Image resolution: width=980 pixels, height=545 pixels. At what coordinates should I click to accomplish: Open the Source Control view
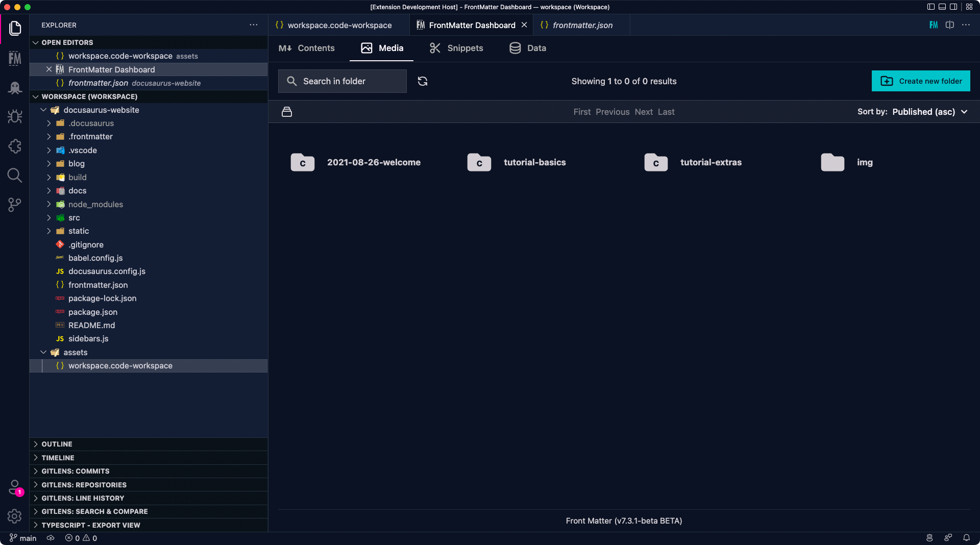(15, 204)
